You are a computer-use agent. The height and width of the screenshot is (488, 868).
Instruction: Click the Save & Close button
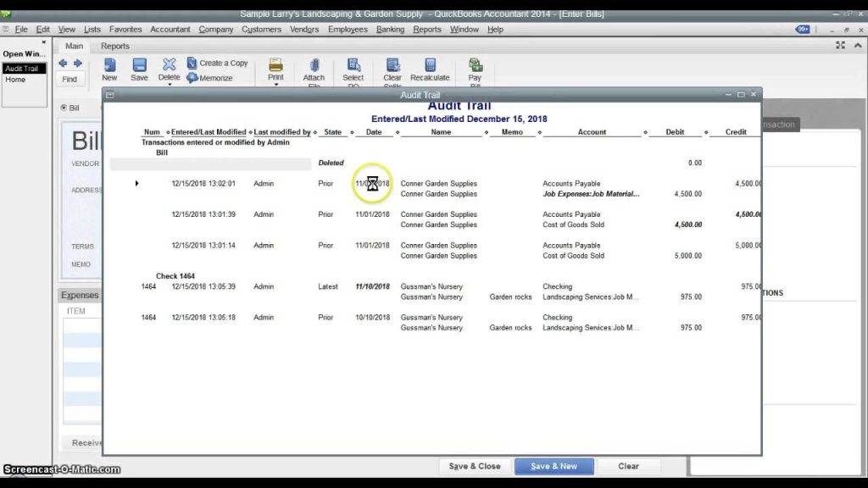(x=475, y=467)
